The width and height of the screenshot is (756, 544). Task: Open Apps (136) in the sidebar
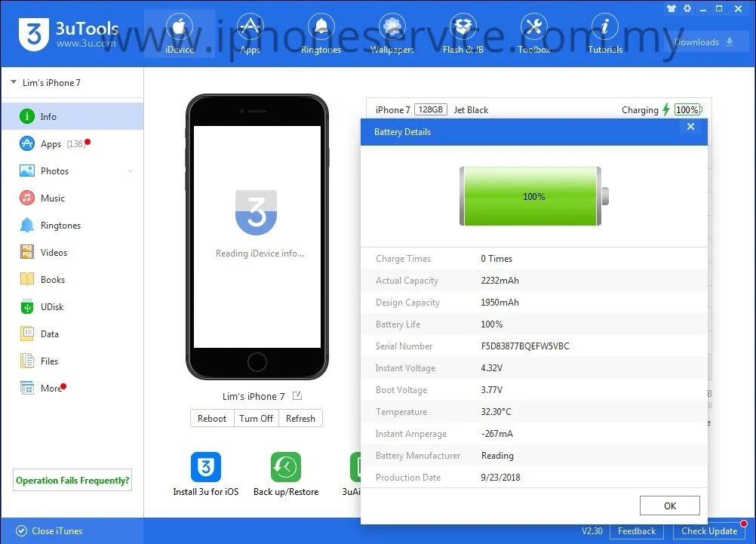72,143
